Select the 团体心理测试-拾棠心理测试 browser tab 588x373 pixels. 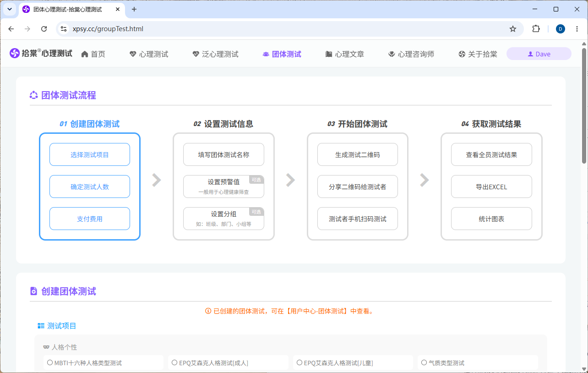[72, 9]
